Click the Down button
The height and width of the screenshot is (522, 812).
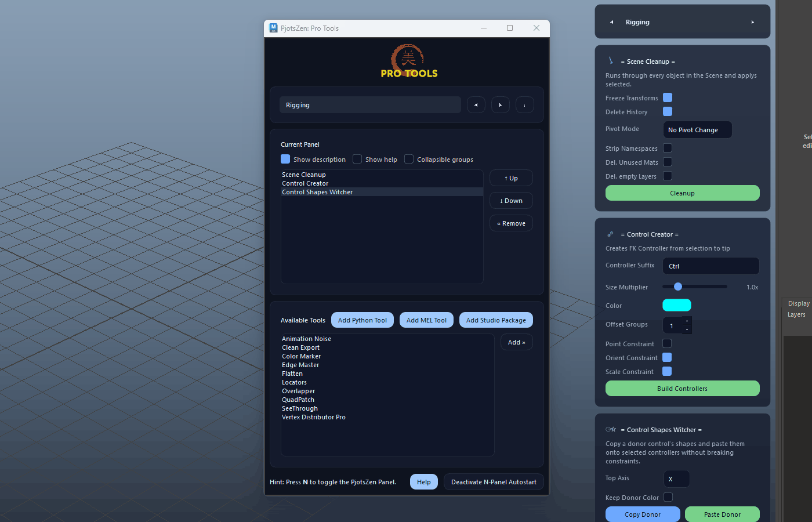tap(511, 201)
